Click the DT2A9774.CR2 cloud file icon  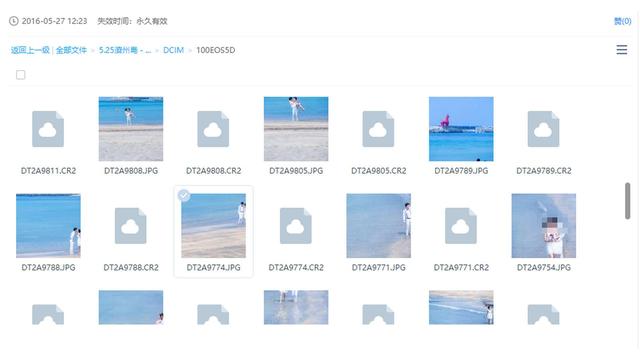296,226
